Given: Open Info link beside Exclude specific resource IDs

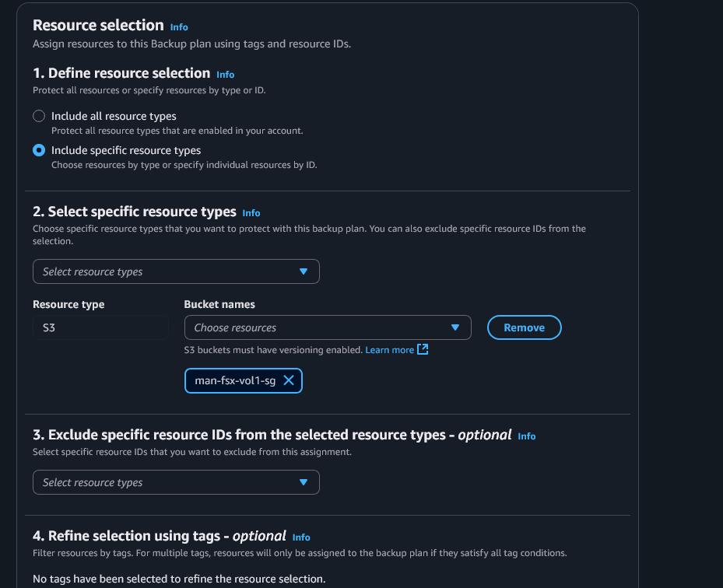Looking at the screenshot, I should pos(527,436).
